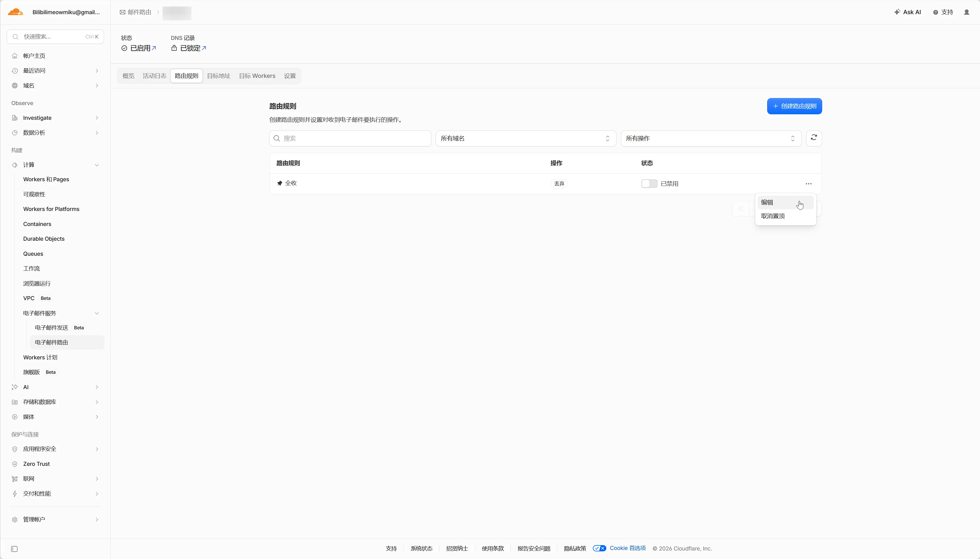Open the 报告安全问题 footer link
This screenshot has width=980, height=559.
tap(533, 549)
